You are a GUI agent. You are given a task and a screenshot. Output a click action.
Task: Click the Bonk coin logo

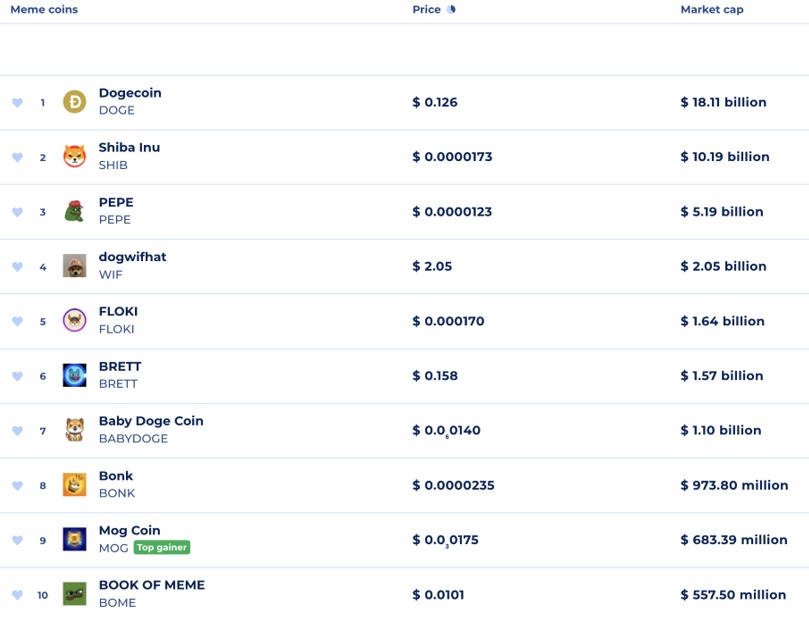click(75, 485)
